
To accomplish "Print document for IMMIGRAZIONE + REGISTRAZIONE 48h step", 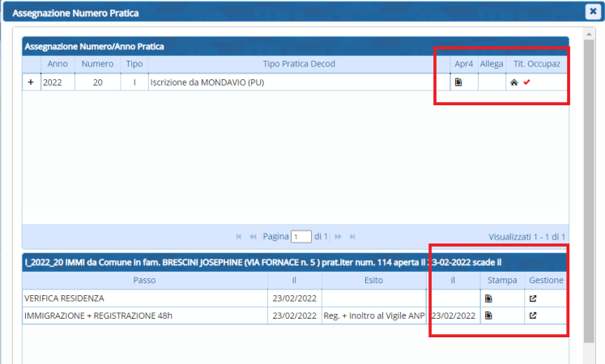I will (x=488, y=315).
